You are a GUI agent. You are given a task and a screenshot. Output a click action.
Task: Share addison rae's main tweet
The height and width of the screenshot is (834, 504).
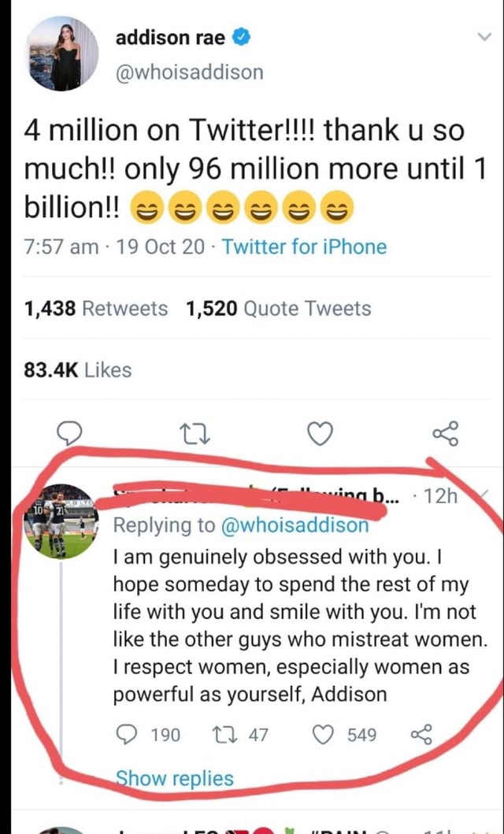click(x=444, y=432)
